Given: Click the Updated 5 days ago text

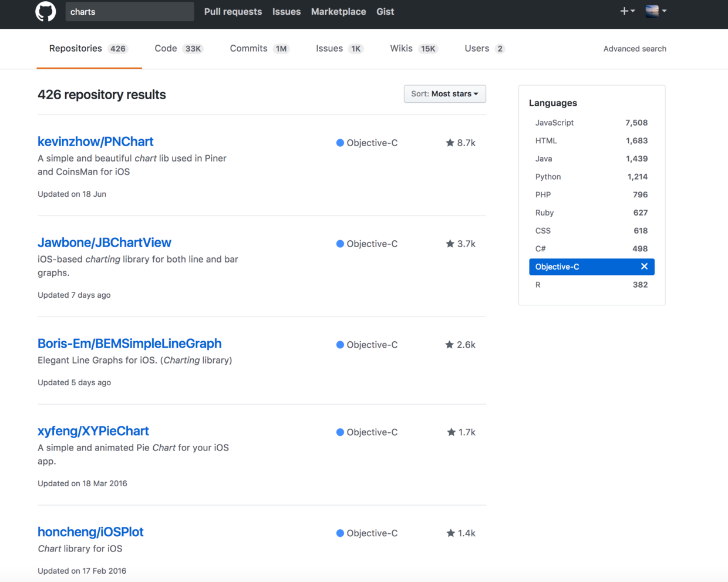Looking at the screenshot, I should (74, 382).
